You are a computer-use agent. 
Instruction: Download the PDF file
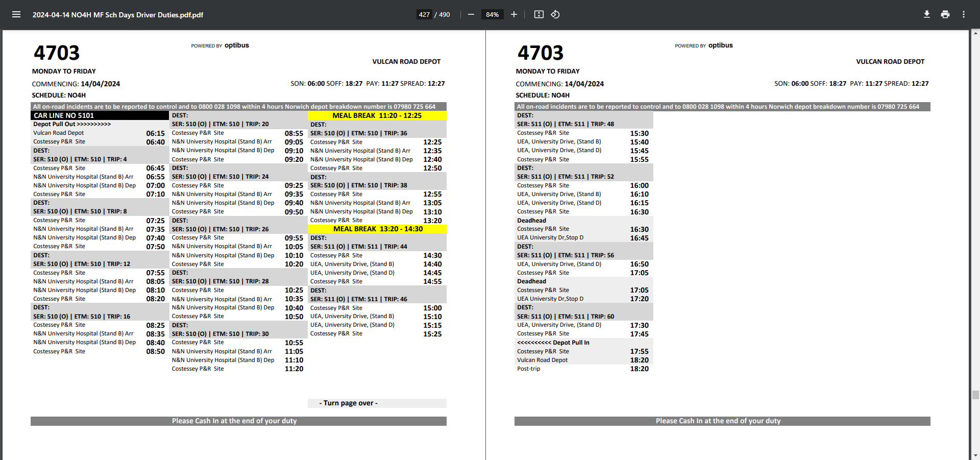(926, 14)
